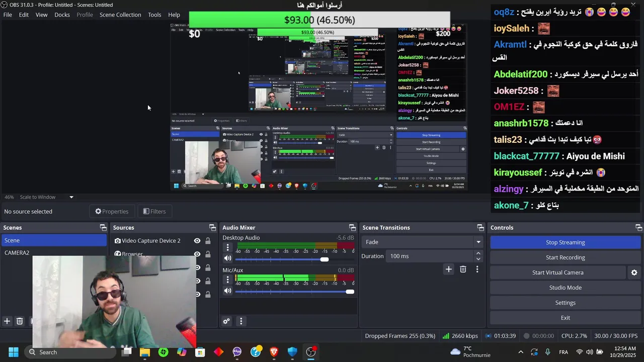Viewport: 644px width, 362px height.
Task: Open Task View on taskbar
Action: tap(126, 352)
